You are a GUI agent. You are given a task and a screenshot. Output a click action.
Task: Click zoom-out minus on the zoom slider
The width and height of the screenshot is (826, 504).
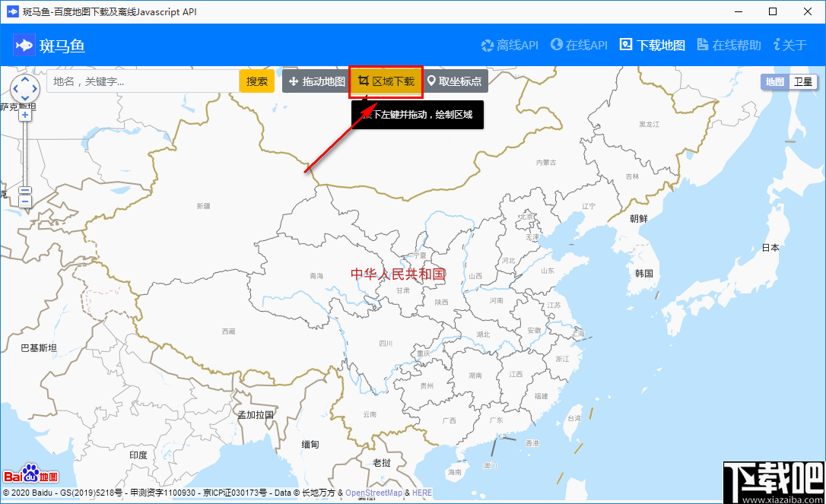click(x=25, y=201)
